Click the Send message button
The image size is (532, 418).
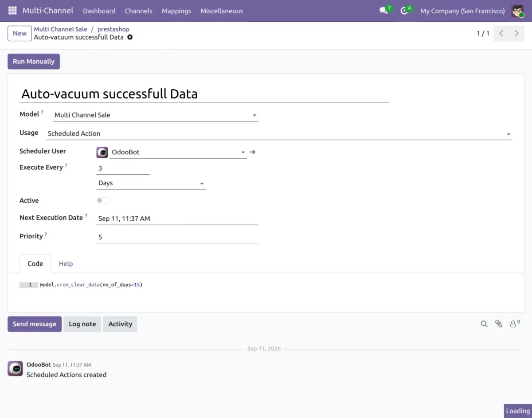click(35, 324)
